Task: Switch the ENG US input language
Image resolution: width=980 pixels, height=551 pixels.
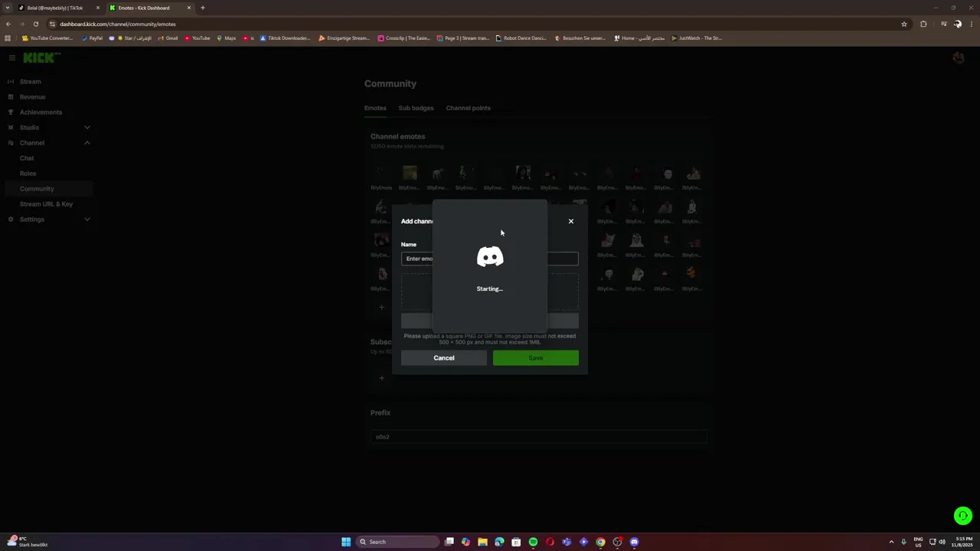Action: [918, 542]
